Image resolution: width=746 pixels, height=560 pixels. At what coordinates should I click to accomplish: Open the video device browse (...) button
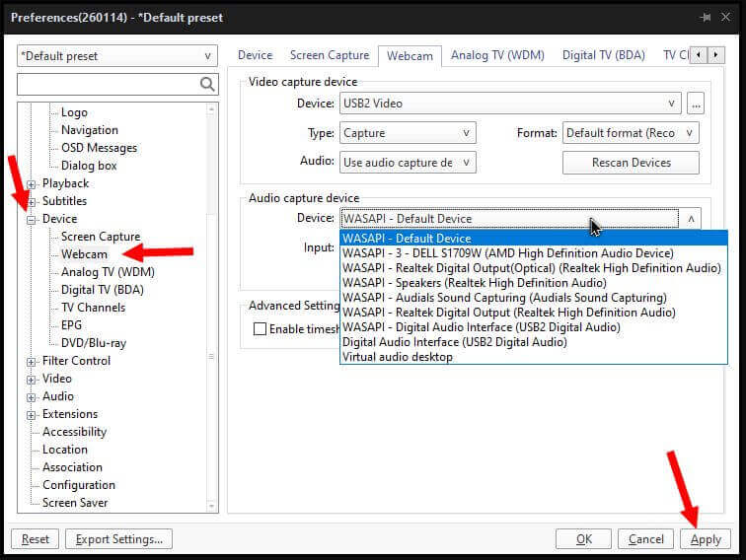(696, 104)
